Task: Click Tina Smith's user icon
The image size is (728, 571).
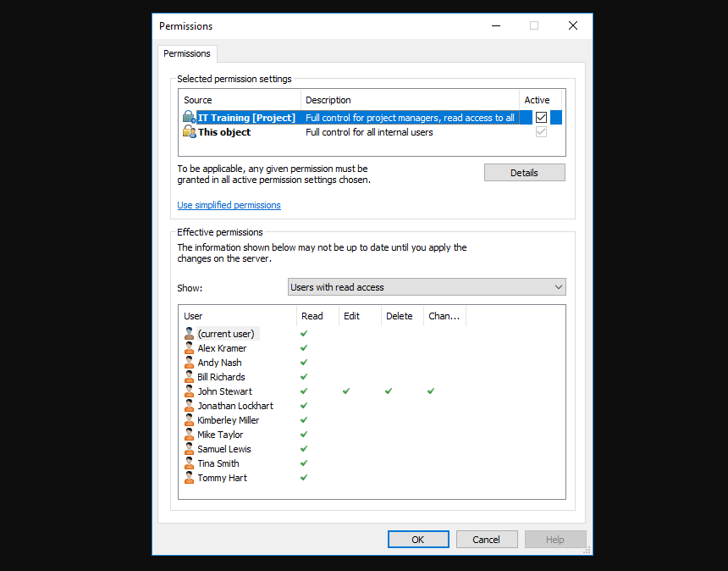Action: (189, 463)
